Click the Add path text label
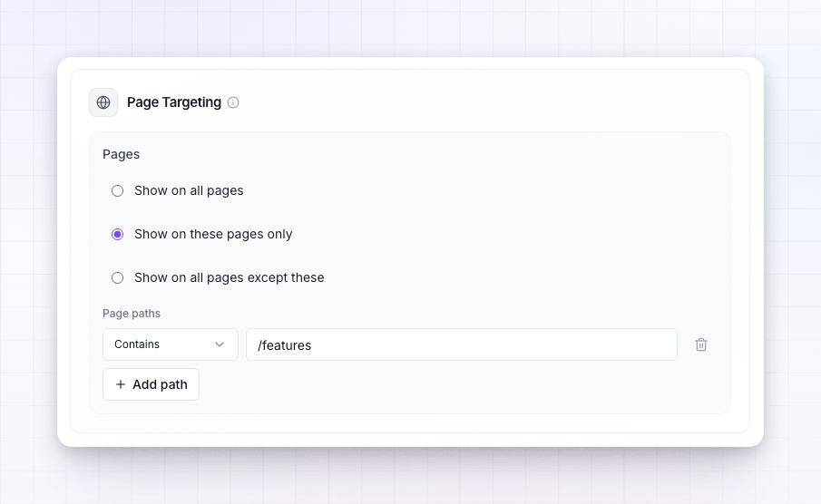Viewport: 821px width, 504px height. 160,384
